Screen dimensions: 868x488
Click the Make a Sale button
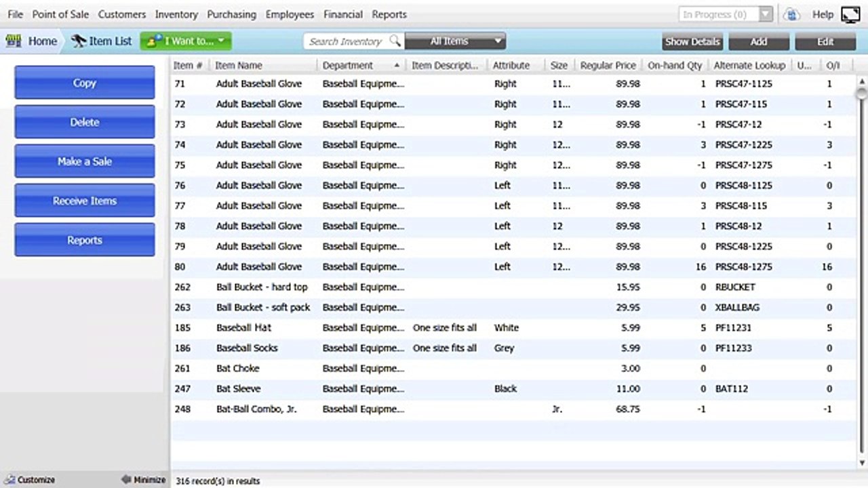[85, 161]
